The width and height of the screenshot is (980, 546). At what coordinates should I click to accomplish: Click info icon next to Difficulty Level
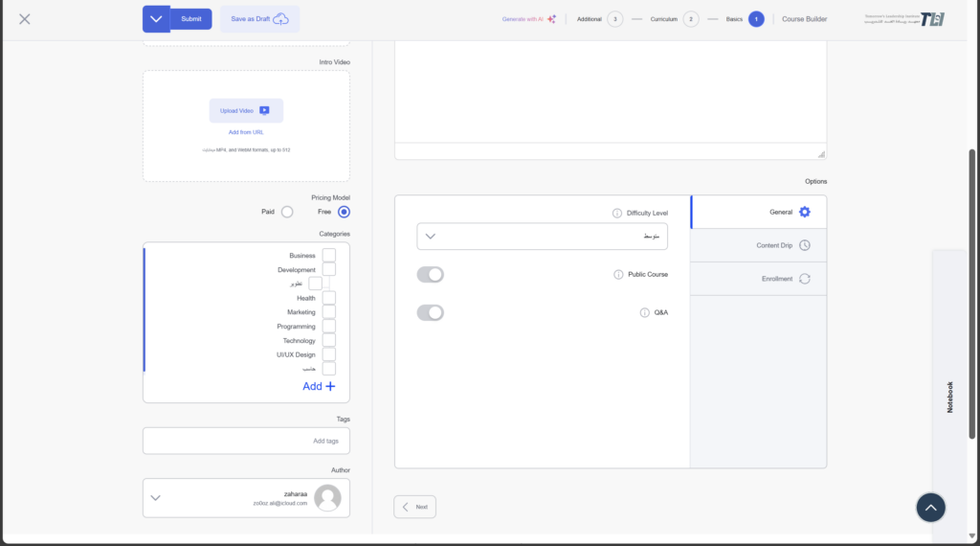[617, 213]
